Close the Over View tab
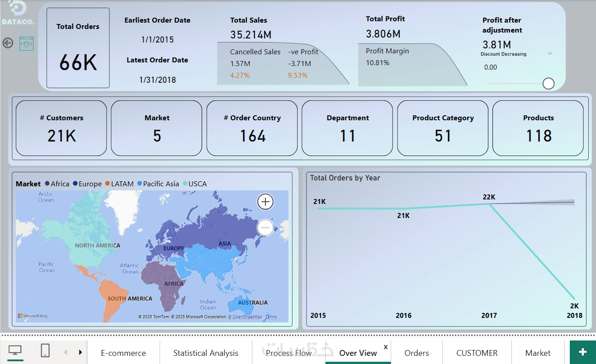The image size is (596, 364). pyautogui.click(x=386, y=347)
